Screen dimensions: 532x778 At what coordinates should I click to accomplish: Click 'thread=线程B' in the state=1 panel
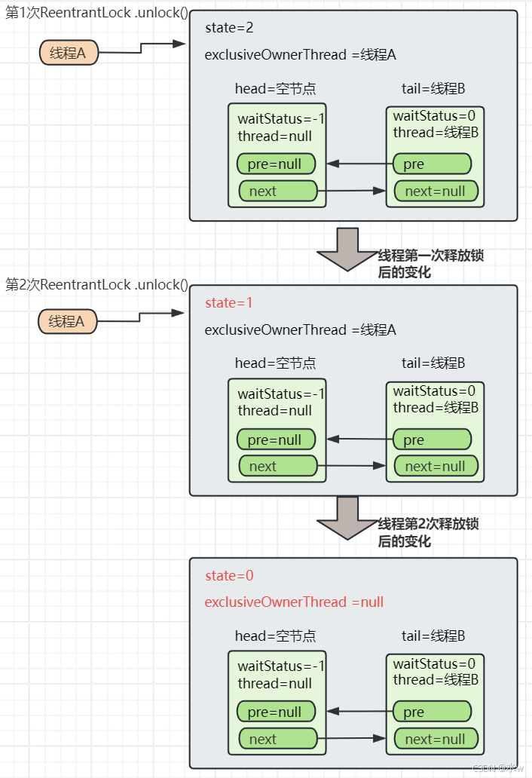tap(436, 407)
